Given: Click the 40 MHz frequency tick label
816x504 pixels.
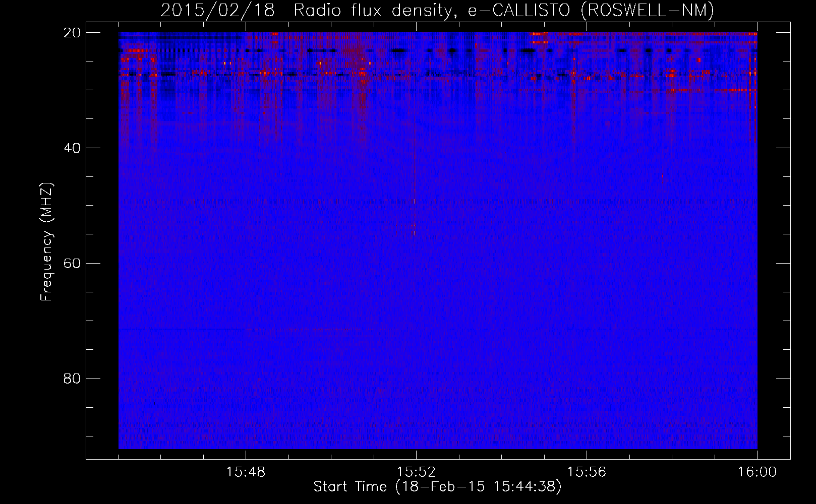Looking at the screenshot, I should click(73, 148).
